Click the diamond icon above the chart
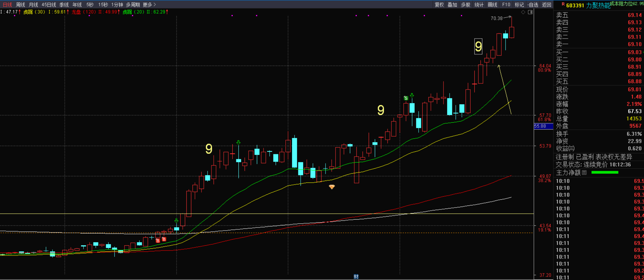 click(523, 12)
